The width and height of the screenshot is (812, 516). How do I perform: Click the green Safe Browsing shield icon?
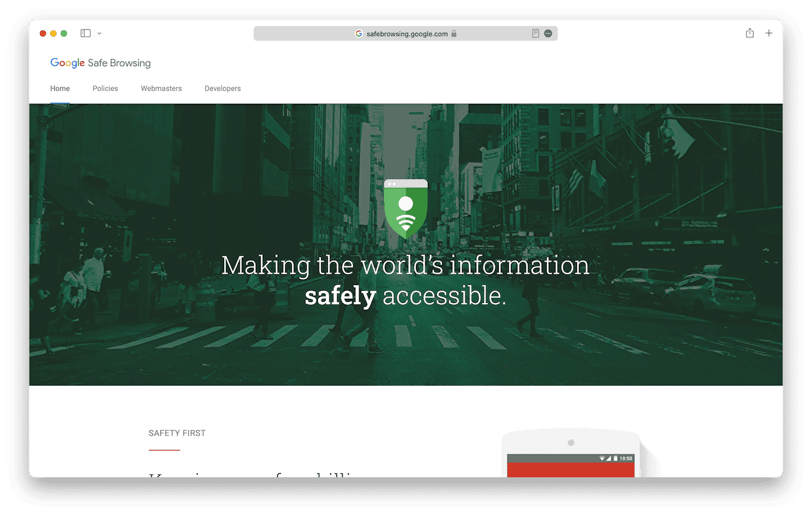click(405, 209)
